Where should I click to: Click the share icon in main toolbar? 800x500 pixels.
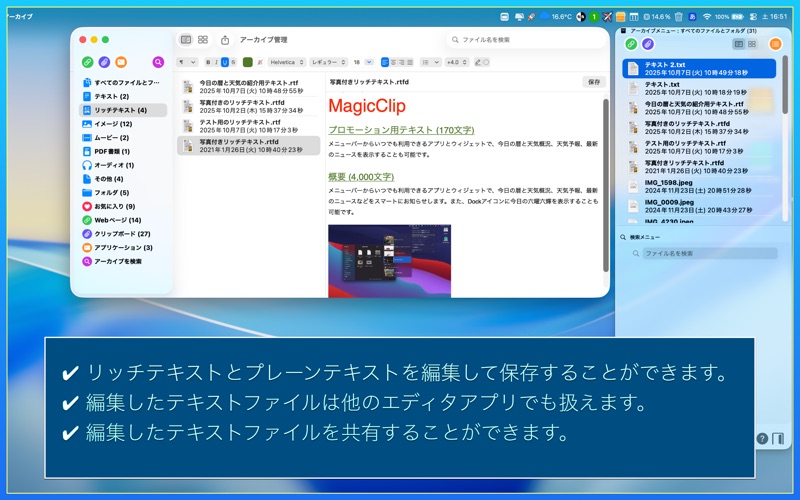click(225, 40)
